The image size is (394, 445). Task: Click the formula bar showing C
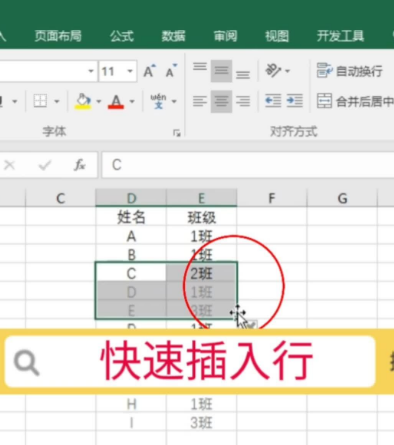pos(248,165)
